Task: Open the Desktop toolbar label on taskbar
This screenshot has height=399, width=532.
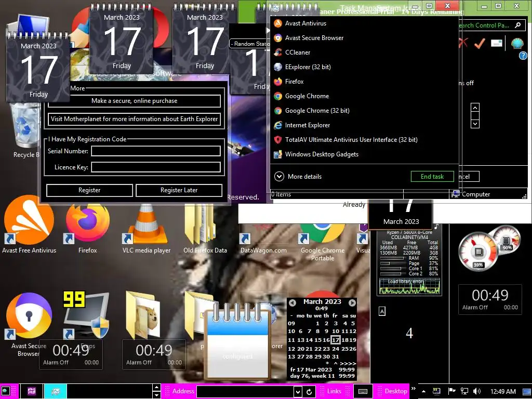Action: pos(395,391)
